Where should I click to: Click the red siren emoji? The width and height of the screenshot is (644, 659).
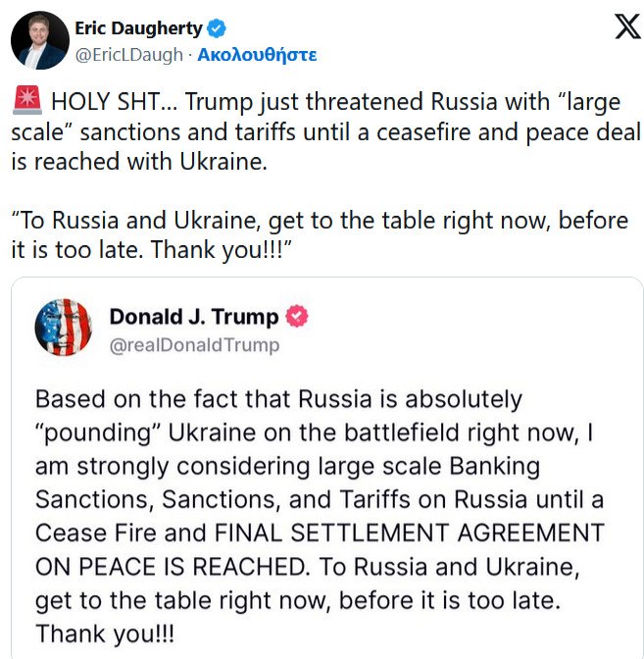26,101
